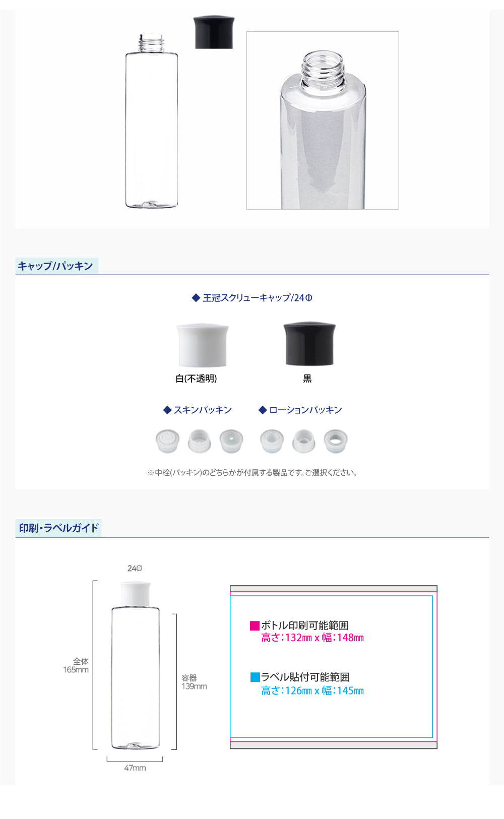504x819 pixels.
Task: Select the first skin packing piece
Action: click(x=167, y=441)
